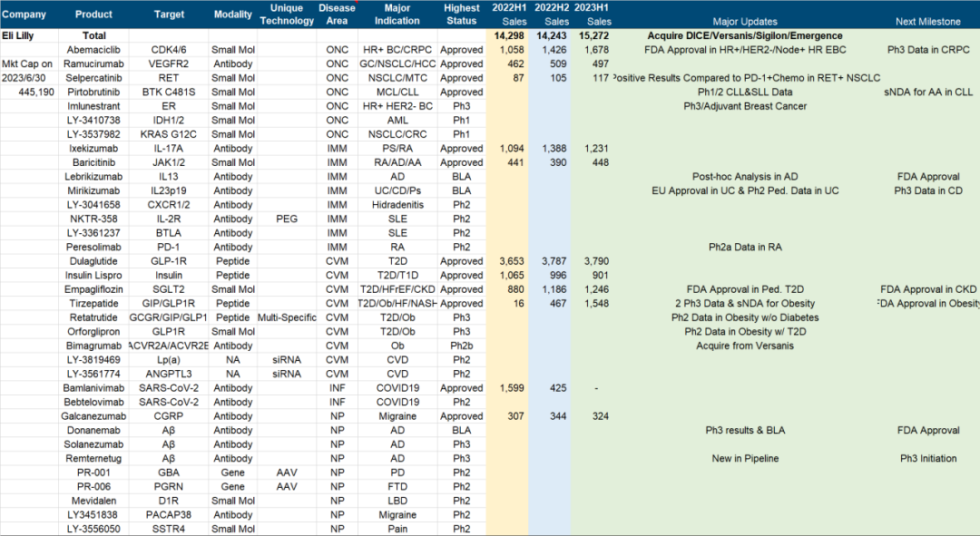Click the Total sales value 15,272

point(593,35)
